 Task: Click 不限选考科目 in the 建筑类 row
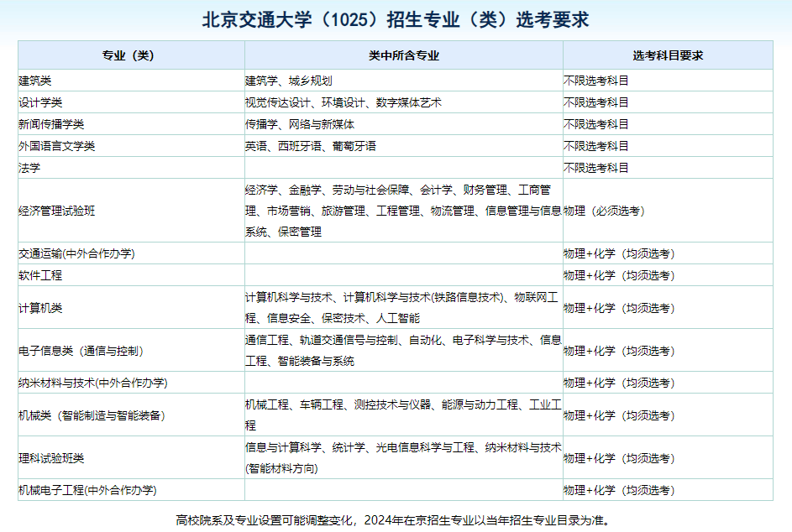(x=668, y=81)
